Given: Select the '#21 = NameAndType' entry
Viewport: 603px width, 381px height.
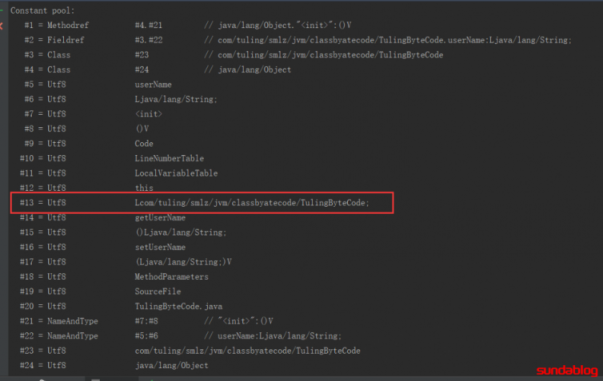Looking at the screenshot, I should click(59, 321).
